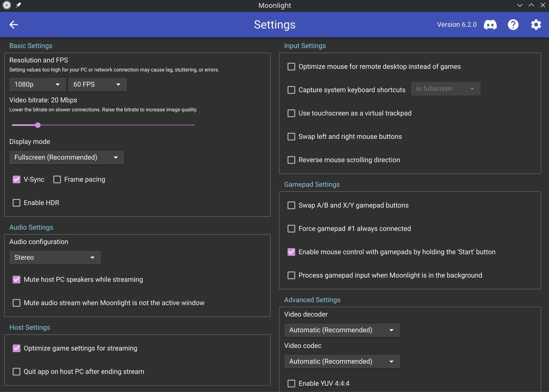Open the 1080p resolution dropdown
549x392 pixels.
point(37,85)
